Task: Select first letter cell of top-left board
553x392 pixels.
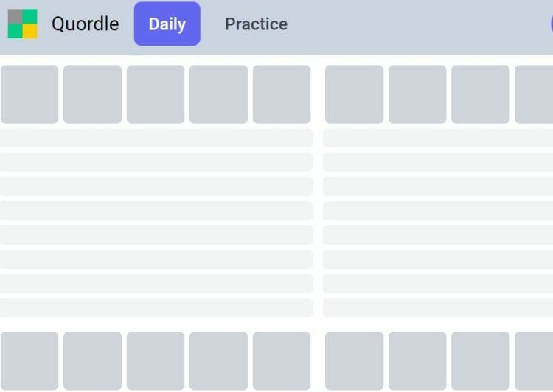Action: (29, 94)
